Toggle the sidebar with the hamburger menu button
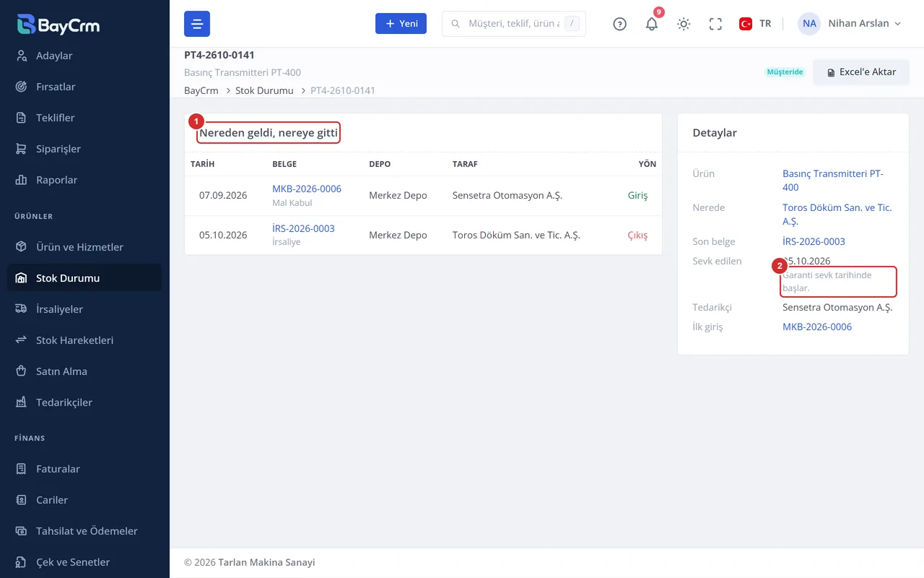The height and width of the screenshot is (578, 924). click(197, 24)
